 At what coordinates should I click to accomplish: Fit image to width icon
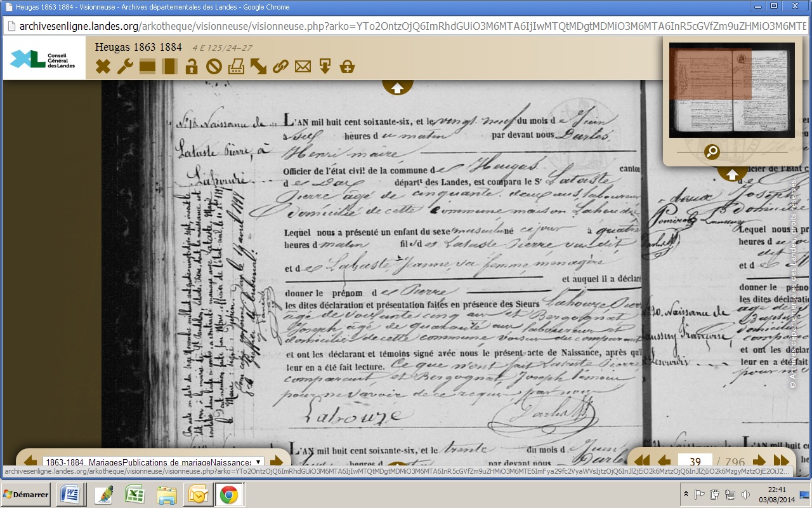pyautogui.click(x=147, y=66)
